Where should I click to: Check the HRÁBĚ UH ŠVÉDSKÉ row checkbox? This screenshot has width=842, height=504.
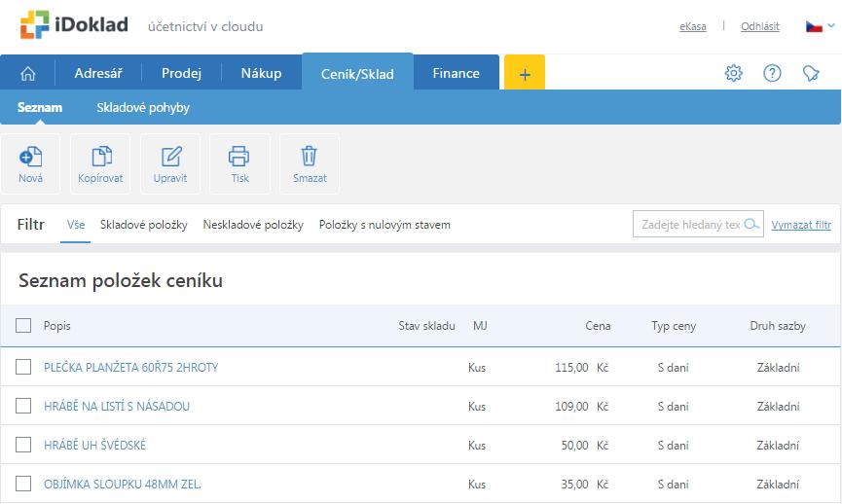[23, 445]
